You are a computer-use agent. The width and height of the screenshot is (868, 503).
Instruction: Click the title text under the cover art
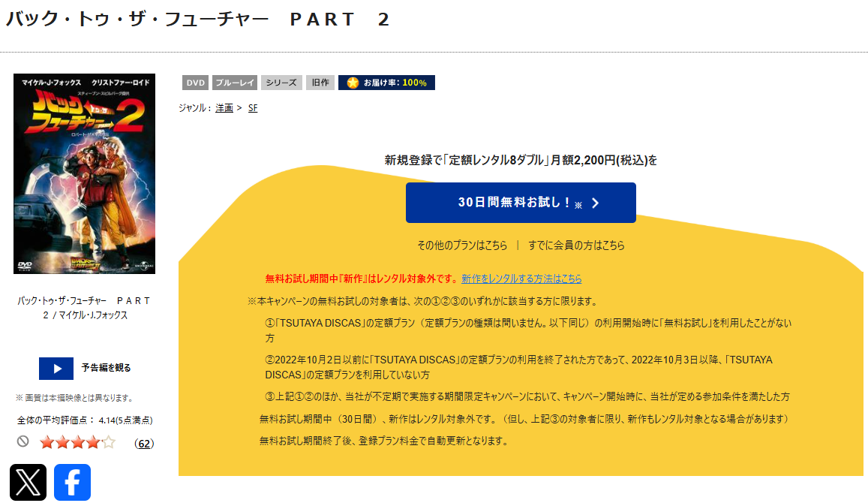click(x=84, y=306)
